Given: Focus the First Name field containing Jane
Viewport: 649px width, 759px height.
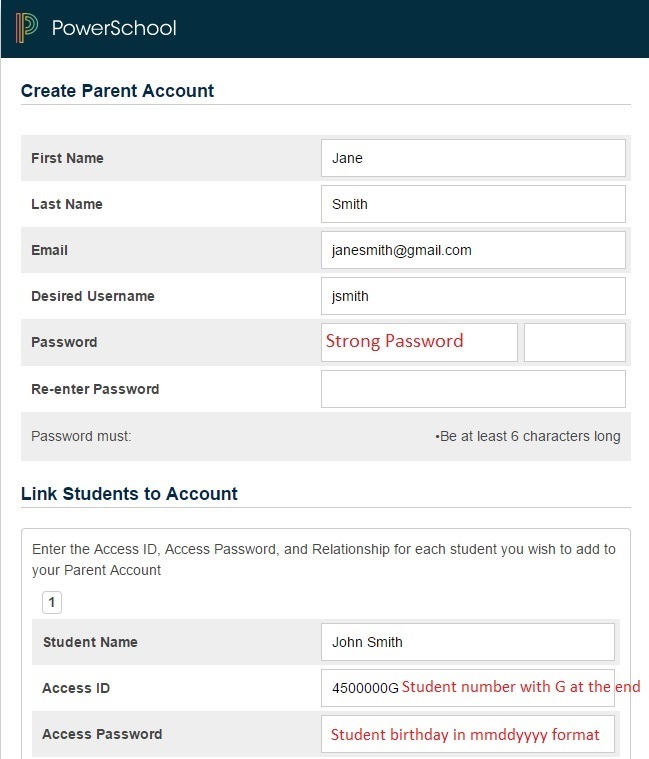Looking at the screenshot, I should (473, 158).
